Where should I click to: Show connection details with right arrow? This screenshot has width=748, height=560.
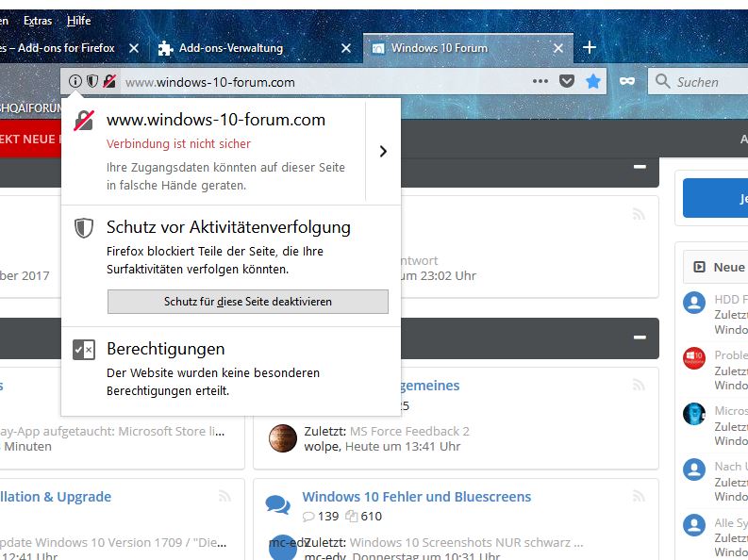[383, 152]
